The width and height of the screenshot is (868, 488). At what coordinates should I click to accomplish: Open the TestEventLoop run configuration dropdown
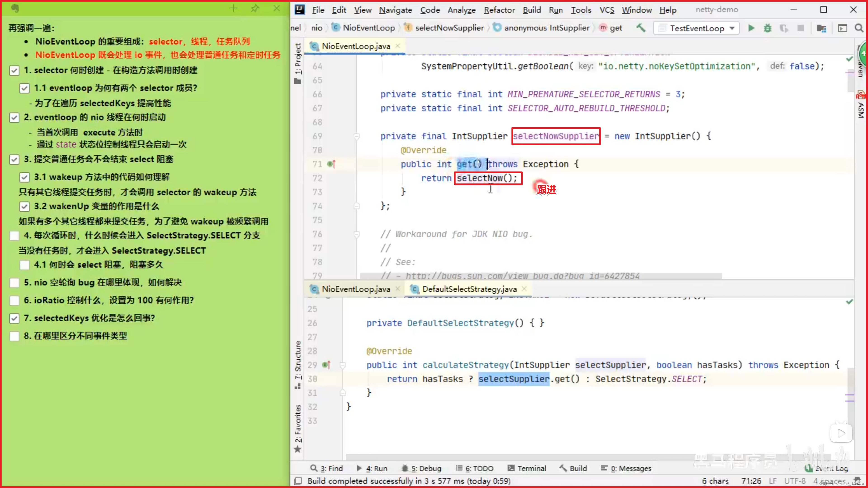pos(696,28)
